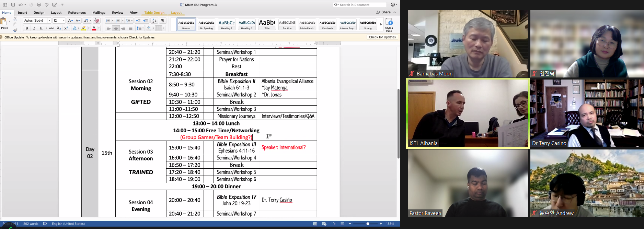Open the Aptos (Body) font name dropdown
Image resolution: width=644 pixels, height=229 pixels.
click(x=49, y=21)
